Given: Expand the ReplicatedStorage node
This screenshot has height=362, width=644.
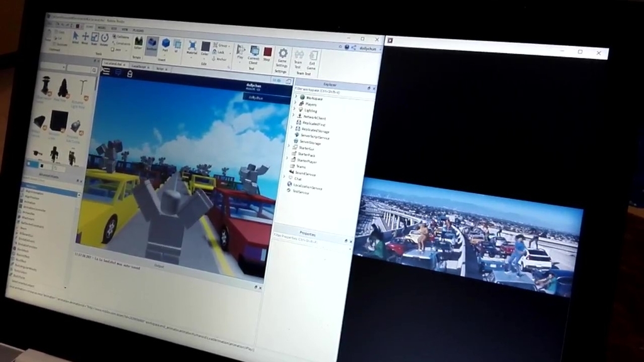Looking at the screenshot, I should coord(292,128).
